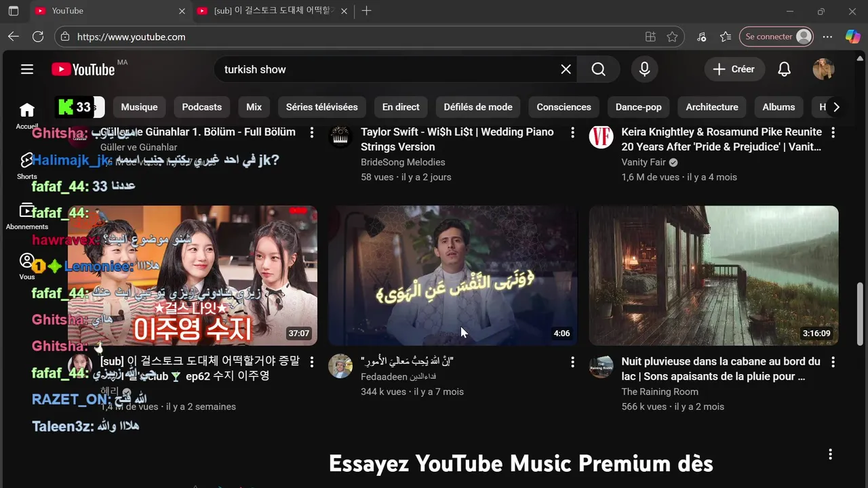Click the YouTube logo
Image resolution: width=868 pixels, height=488 pixels.
tap(83, 69)
